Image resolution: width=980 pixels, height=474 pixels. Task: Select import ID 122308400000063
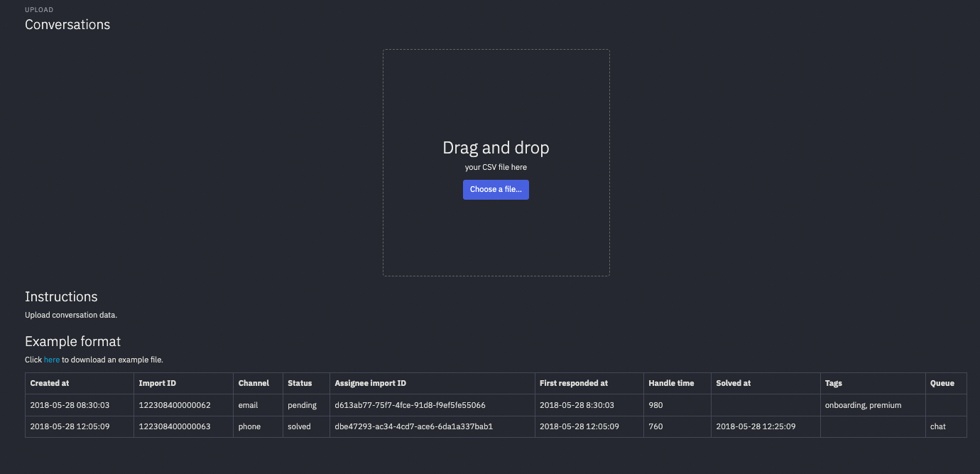click(x=184, y=426)
